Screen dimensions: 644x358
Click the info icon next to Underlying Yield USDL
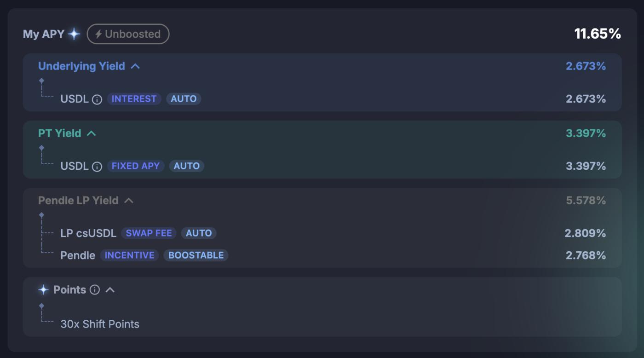click(x=97, y=99)
